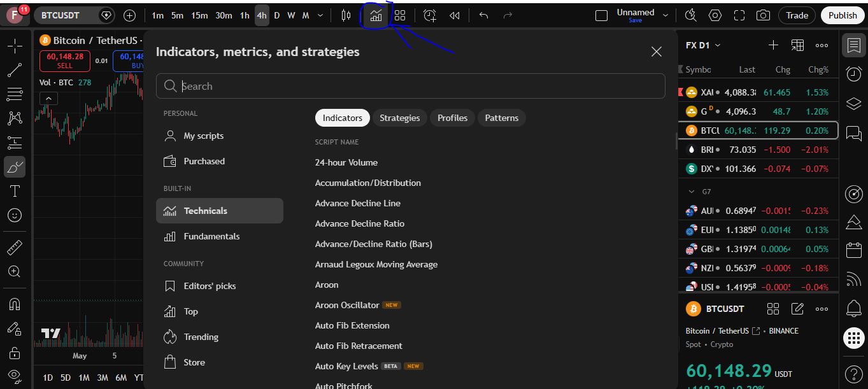Click the indicator Search field
The image size is (868, 389).
410,86
